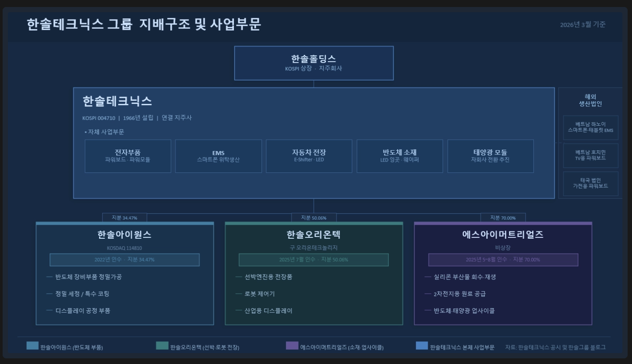Select the 전자부품 business division box

(x=128, y=156)
